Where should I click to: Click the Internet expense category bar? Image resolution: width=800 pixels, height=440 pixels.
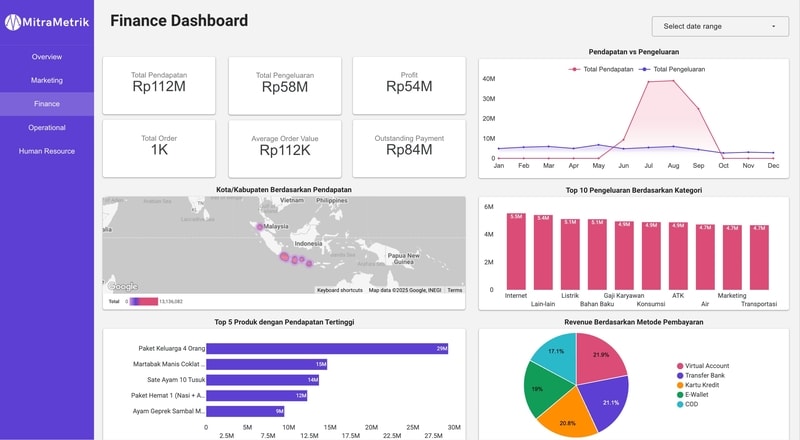tap(516, 250)
